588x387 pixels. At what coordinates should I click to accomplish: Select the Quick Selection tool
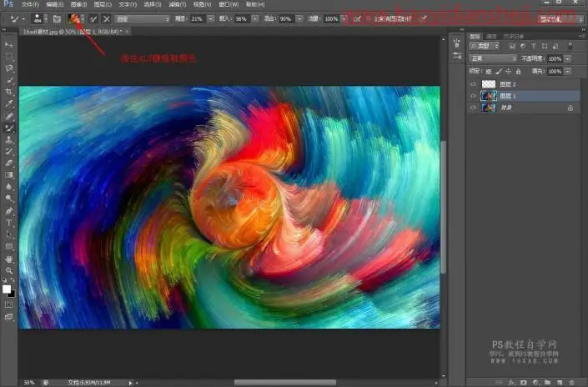point(8,80)
